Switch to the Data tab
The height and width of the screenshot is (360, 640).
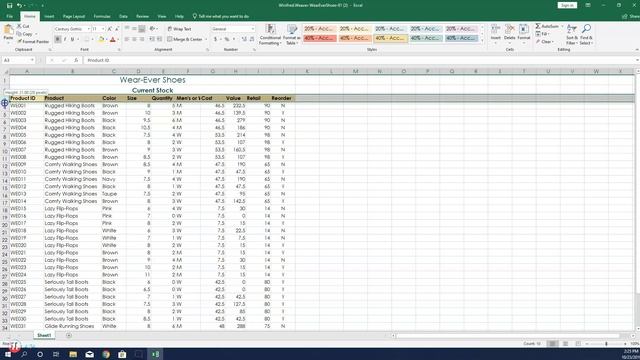tap(123, 16)
